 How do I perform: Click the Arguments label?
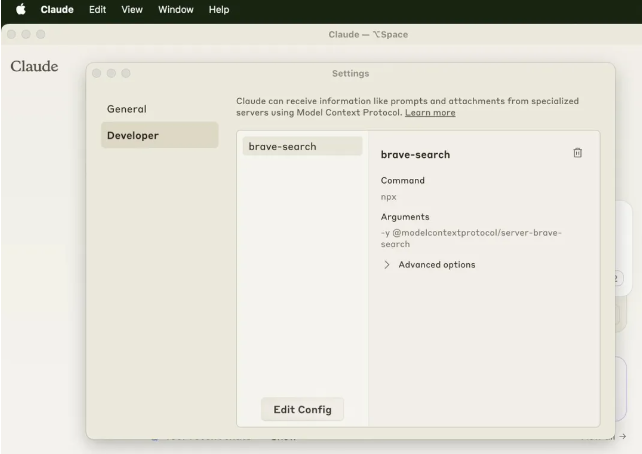pyautogui.click(x=405, y=217)
